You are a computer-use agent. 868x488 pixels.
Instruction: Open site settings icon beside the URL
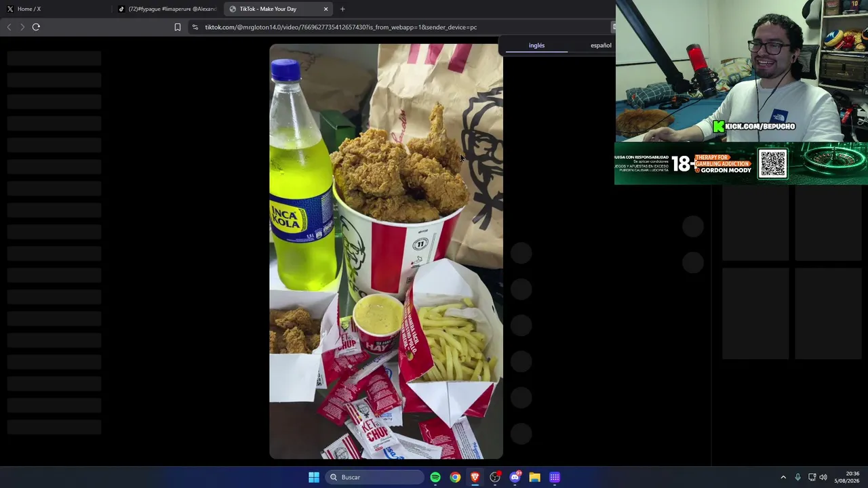[195, 27]
